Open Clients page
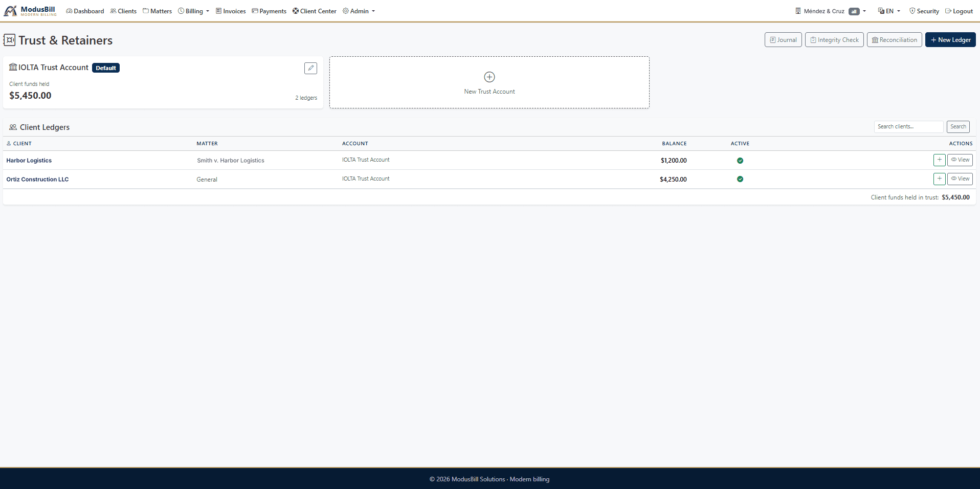 pos(123,11)
